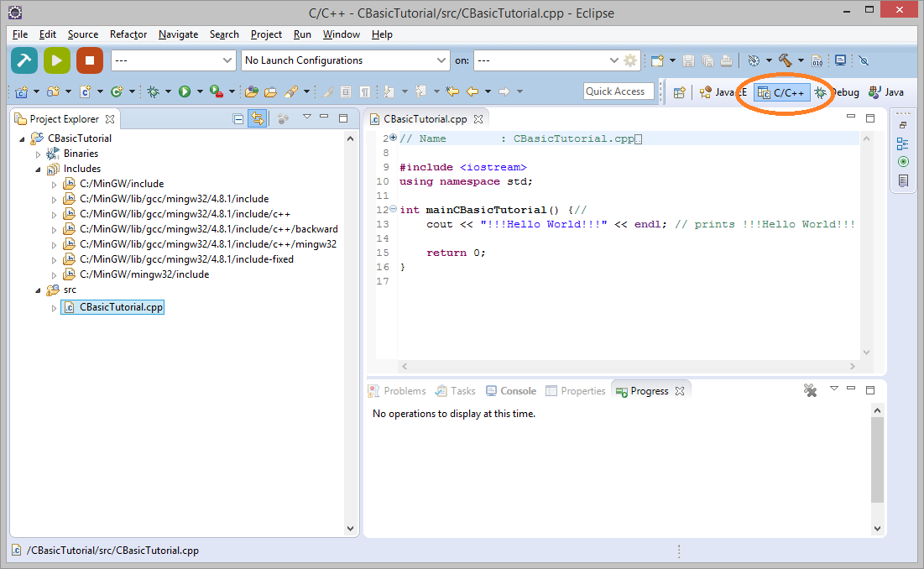This screenshot has height=569, width=924.
Task: Collapse the src folder node
Action: (x=39, y=290)
